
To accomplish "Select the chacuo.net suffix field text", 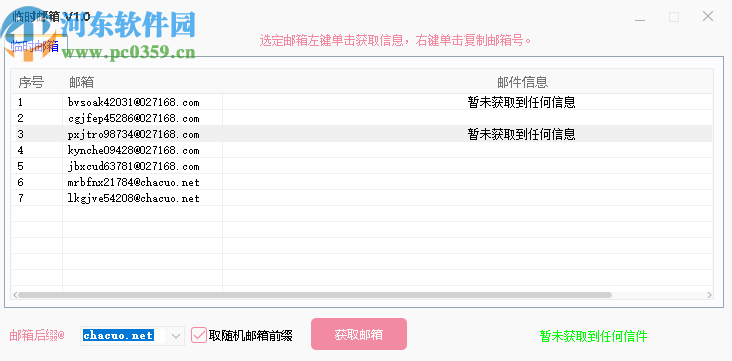I will pos(118,335).
